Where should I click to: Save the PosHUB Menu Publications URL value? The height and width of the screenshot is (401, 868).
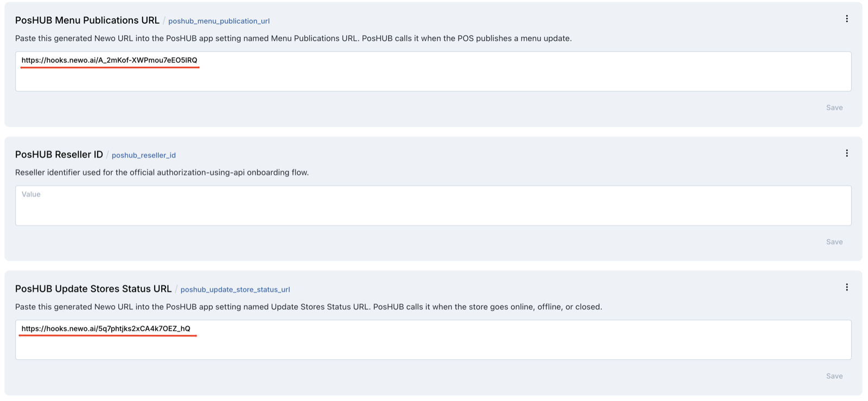coord(834,108)
